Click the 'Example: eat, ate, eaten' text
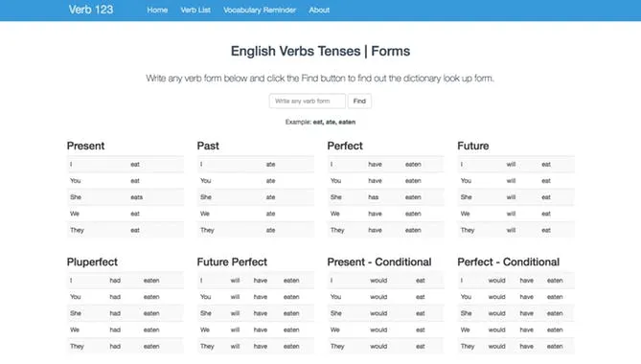641x364 pixels. click(320, 122)
